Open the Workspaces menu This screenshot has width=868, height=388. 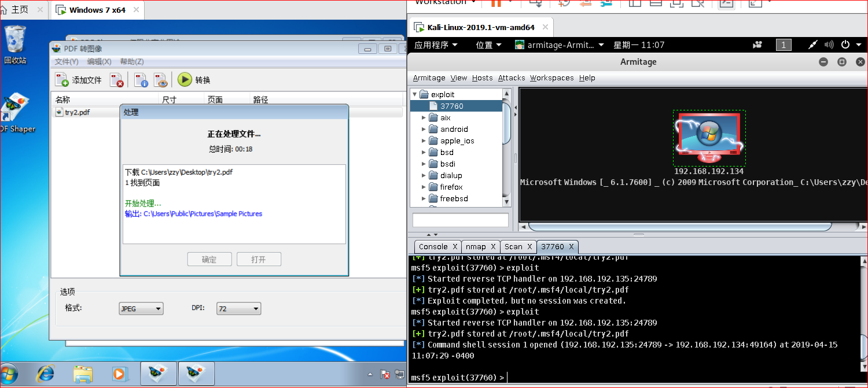point(552,77)
